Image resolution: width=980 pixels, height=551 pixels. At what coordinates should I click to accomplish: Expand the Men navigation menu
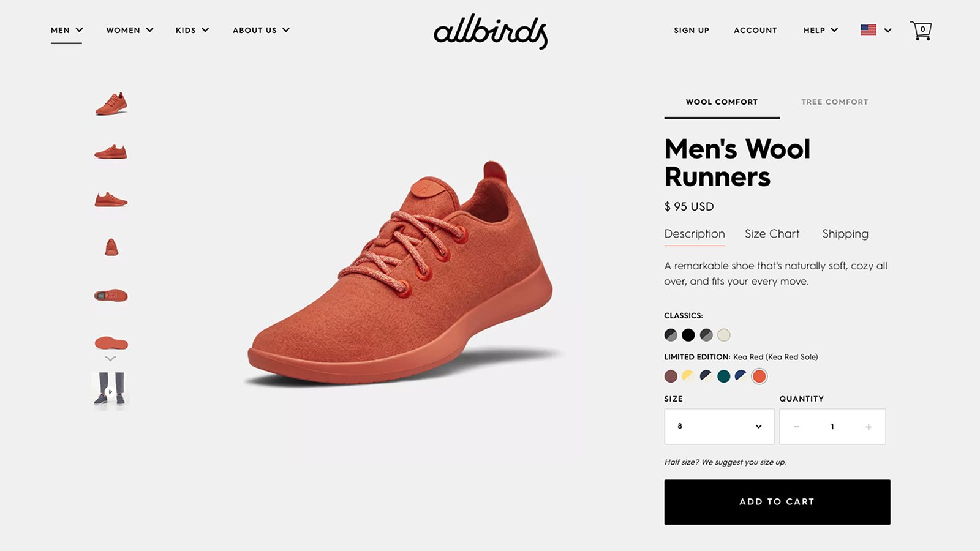[x=66, y=30]
